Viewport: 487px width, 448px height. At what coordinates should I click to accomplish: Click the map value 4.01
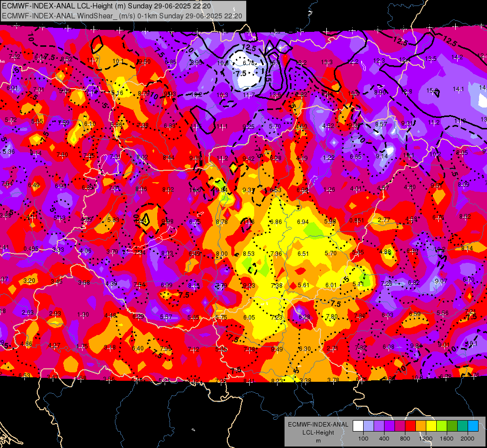click(x=356, y=188)
